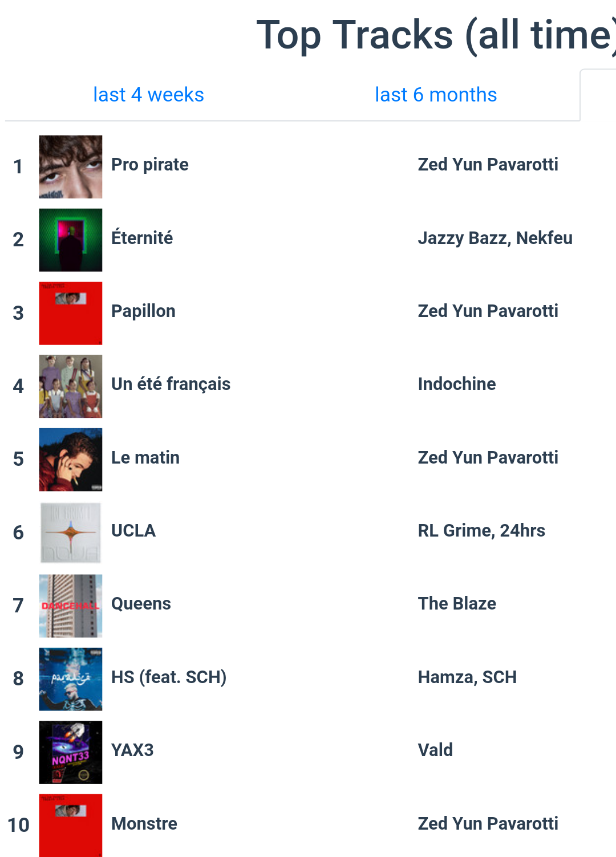Open the Éternité track title
The height and width of the screenshot is (857, 616).
[142, 238]
